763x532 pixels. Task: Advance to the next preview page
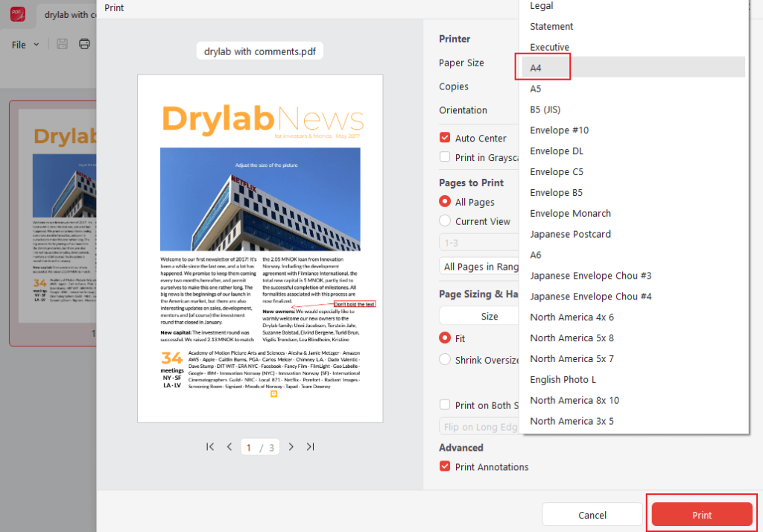pyautogui.click(x=291, y=446)
